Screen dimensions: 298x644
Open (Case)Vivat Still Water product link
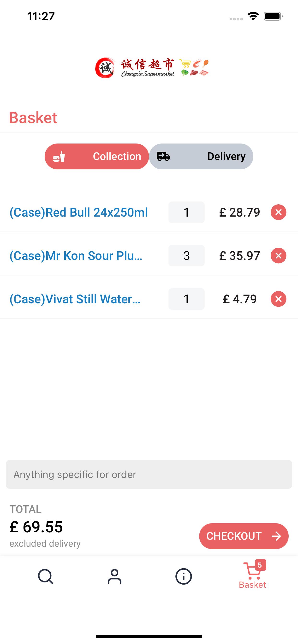(75, 299)
